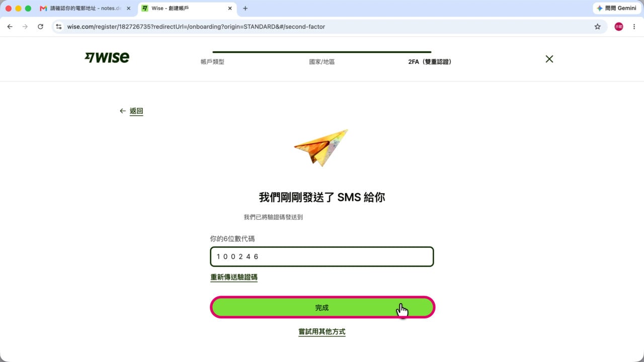This screenshot has height=362, width=644.
Task: Click the Wise logo
Action: click(107, 57)
